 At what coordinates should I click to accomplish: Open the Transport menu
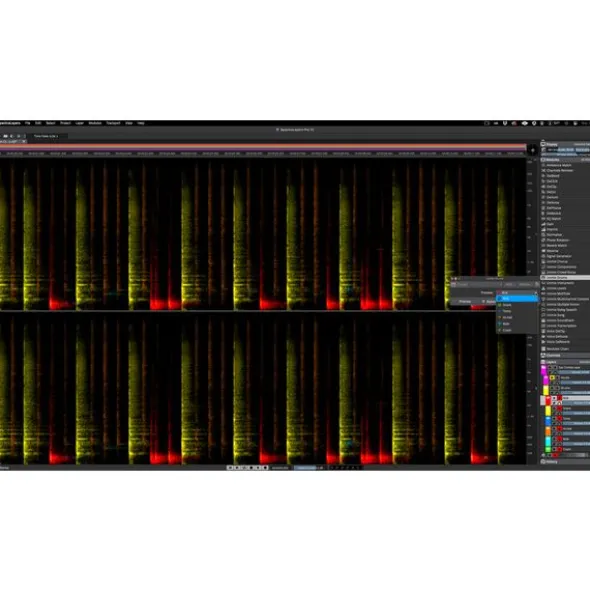(x=113, y=123)
